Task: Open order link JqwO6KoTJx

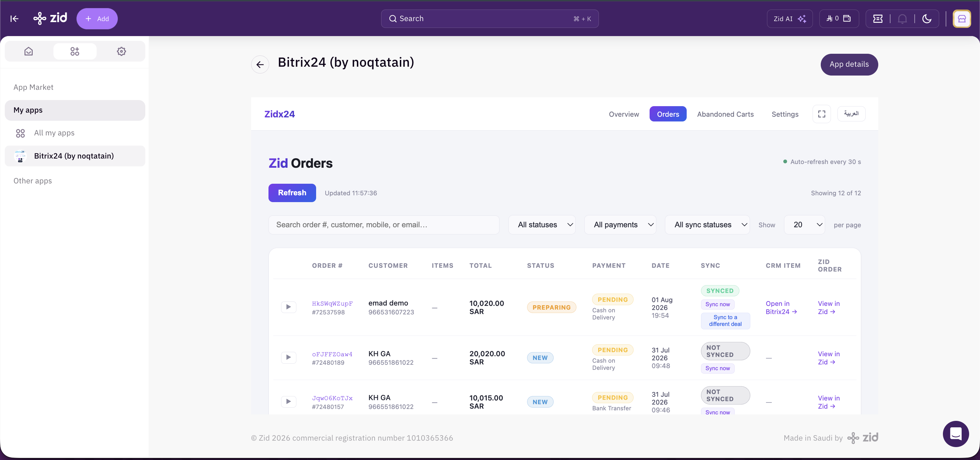Action: coord(332,398)
